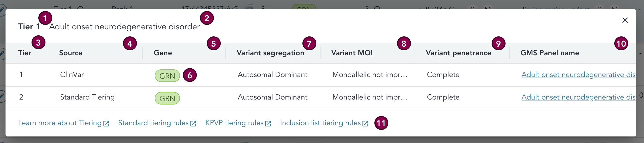644x143 pixels.
Task: Click external-link icon after Inclusion list tiering rules
Action: click(x=365, y=124)
